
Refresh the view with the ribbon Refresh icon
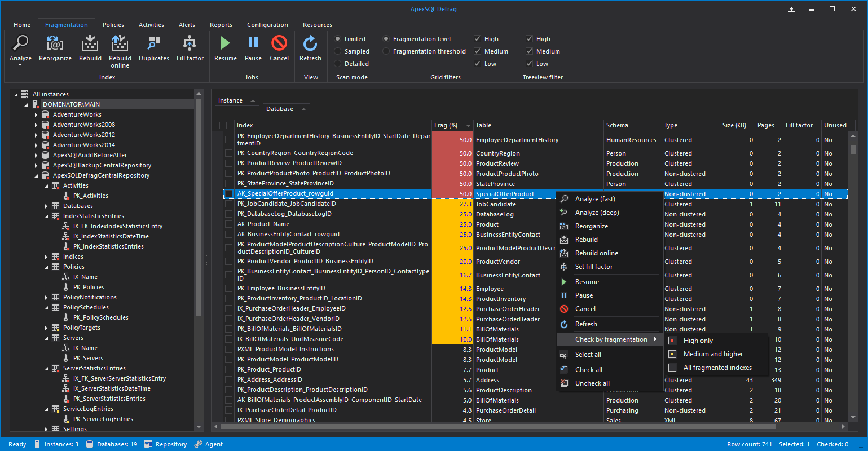pyautogui.click(x=310, y=44)
